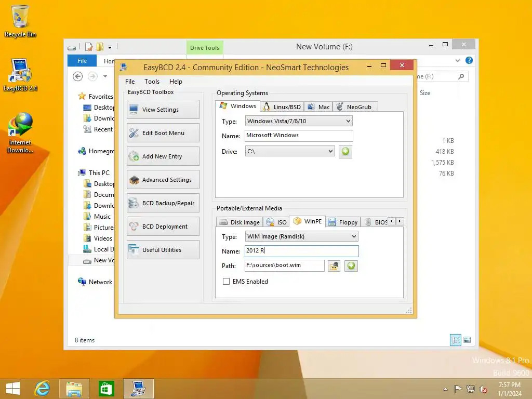Click the Name field containing 2012 R
This screenshot has width=532, height=399.
pos(302,251)
